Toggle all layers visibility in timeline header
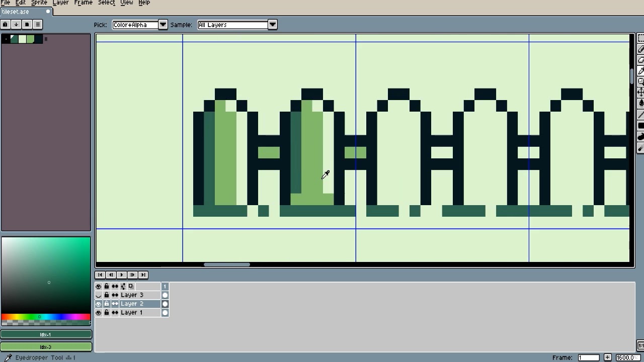The height and width of the screenshot is (362, 644). 99,286
